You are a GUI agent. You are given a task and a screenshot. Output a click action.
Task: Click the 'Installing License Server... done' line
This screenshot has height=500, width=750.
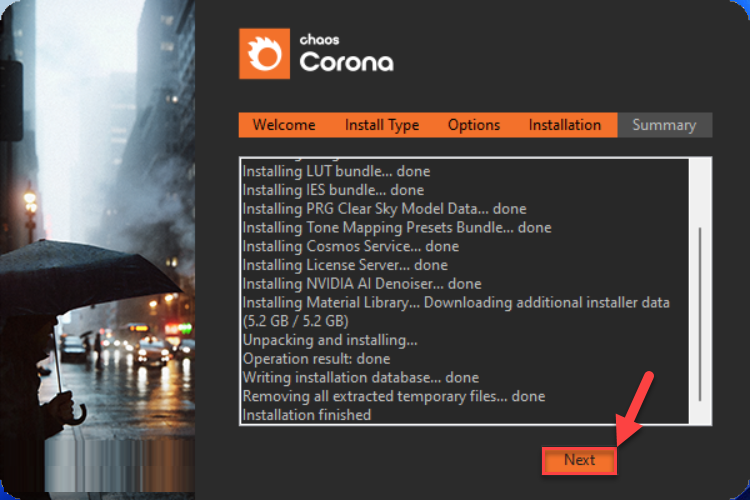345,265
